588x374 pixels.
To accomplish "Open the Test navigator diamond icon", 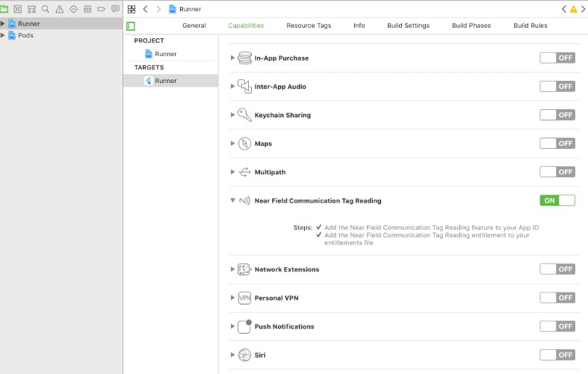I will point(73,9).
